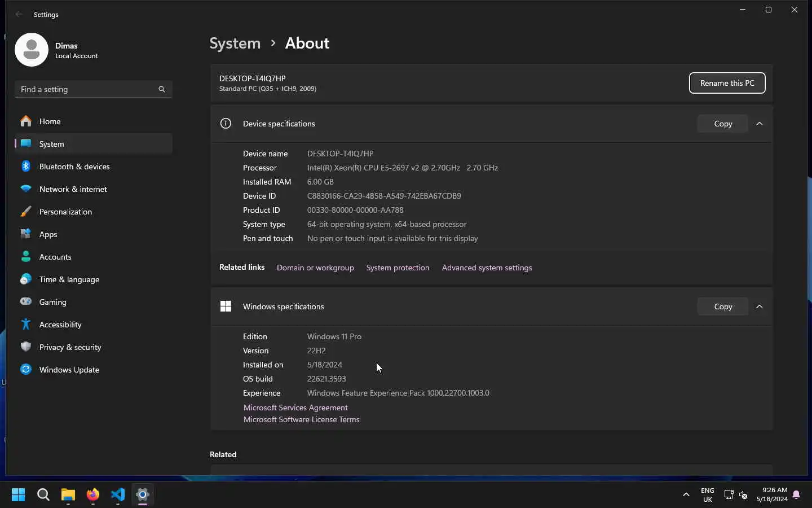Screen dimensions: 812x508
Task: Select the Bluetooth & devices category
Action: coord(94,167)
